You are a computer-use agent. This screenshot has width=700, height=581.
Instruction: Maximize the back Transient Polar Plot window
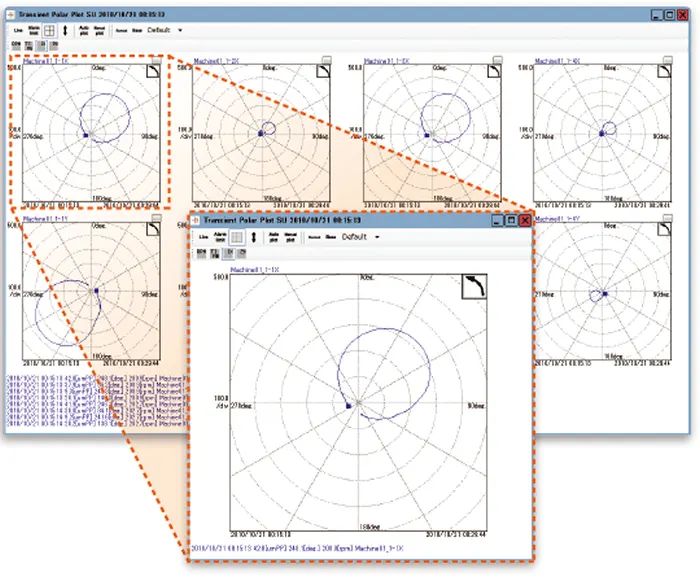click(670, 15)
